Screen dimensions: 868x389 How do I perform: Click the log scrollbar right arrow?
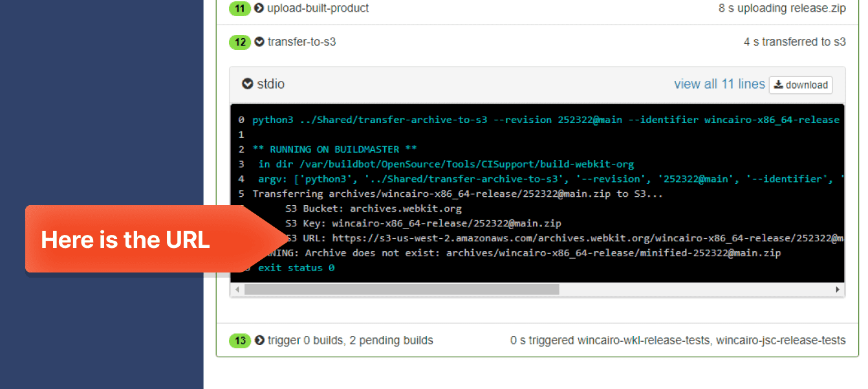pos(838,289)
